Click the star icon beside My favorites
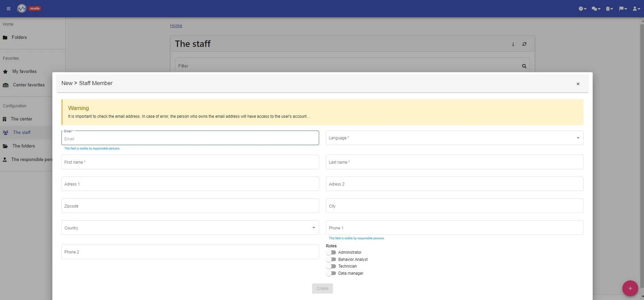Viewport: 644px width, 300px height. coord(5,72)
